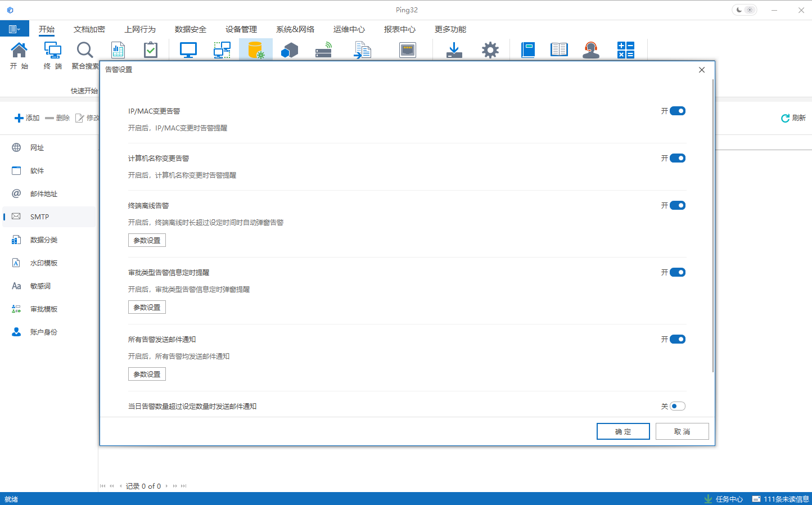This screenshot has width=812, height=505.
Task: Enable 当日告警数量超过设定数量时发送邮件通知
Action: coord(679,405)
